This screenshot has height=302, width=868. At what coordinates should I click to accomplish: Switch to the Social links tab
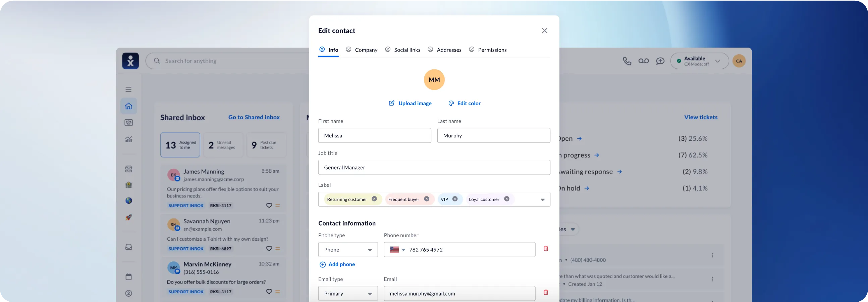[403, 50]
